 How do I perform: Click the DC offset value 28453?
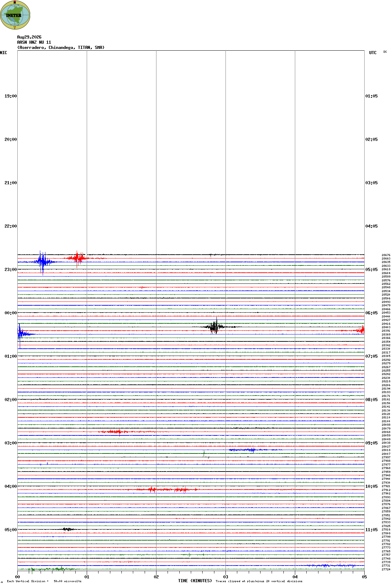(386, 313)
